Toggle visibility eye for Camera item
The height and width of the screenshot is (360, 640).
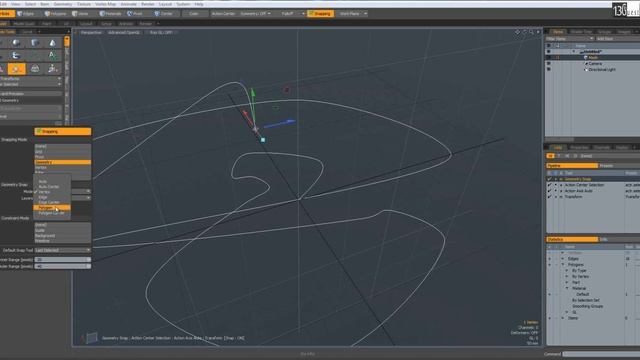tap(549, 64)
